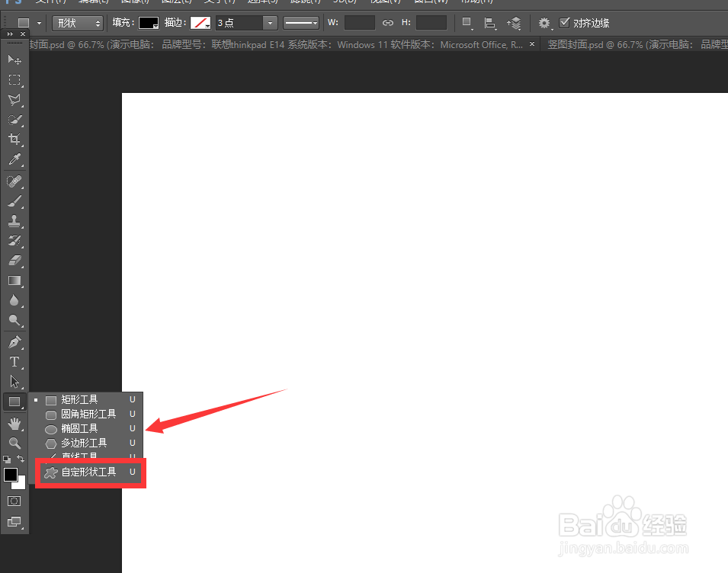Image resolution: width=728 pixels, height=573 pixels.
Task: Click the background color swatch
Action: 21,485
